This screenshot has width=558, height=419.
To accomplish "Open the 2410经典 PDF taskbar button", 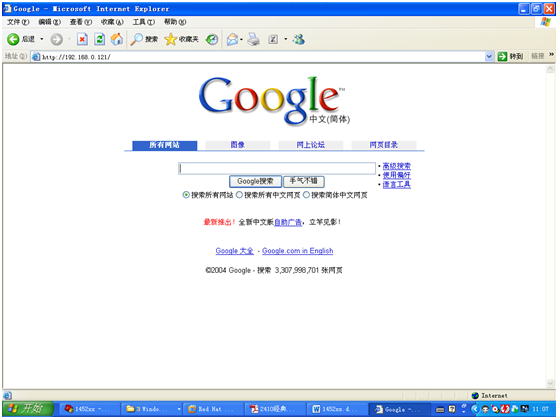I will 275,409.
